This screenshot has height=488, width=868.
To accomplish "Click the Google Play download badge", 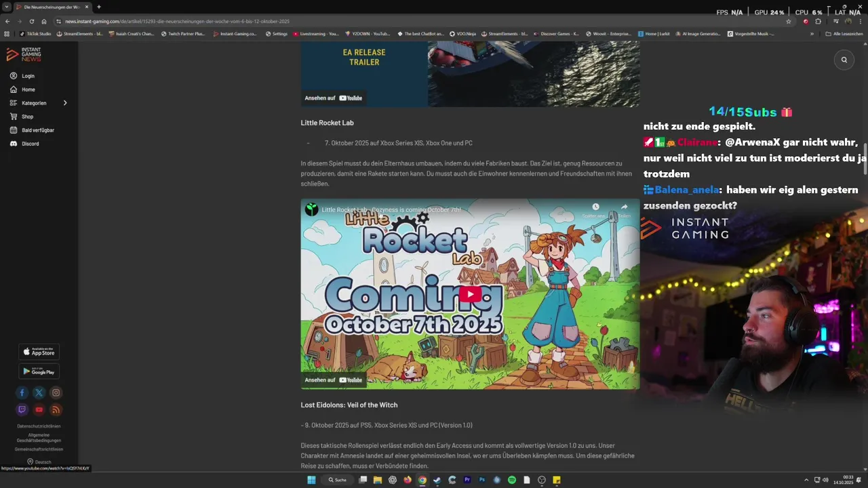I will click(39, 371).
